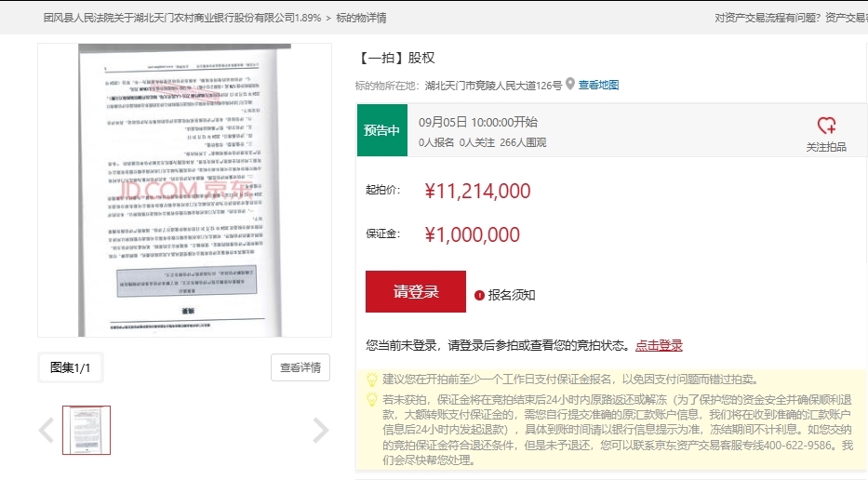Click the next thumbnail right arrow
868x480 pixels.
pos(321,430)
